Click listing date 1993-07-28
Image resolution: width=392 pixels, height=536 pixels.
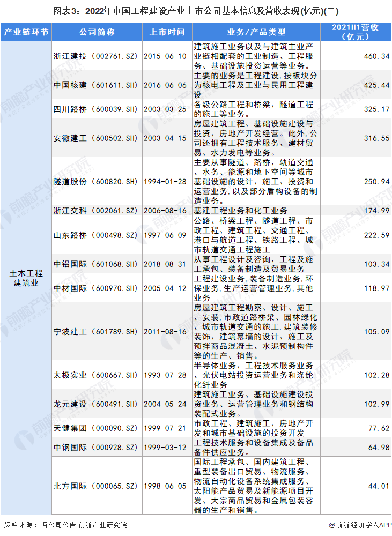(x=165, y=375)
